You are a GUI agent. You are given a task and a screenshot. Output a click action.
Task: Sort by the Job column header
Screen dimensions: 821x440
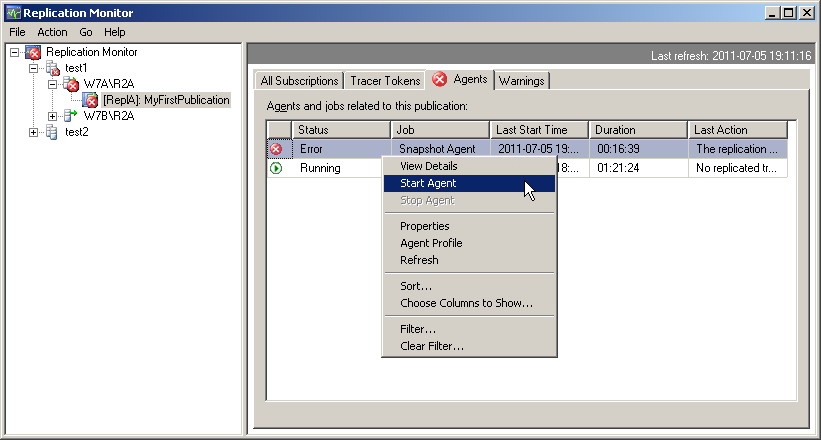click(x=440, y=130)
